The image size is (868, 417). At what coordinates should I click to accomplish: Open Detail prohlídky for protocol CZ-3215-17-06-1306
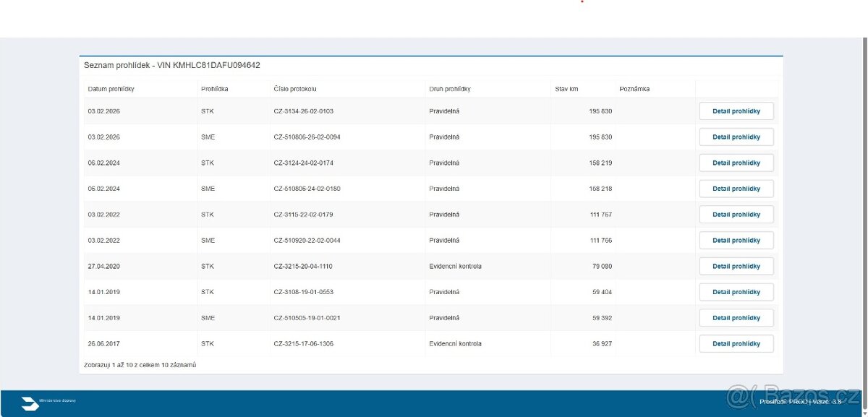click(x=736, y=344)
